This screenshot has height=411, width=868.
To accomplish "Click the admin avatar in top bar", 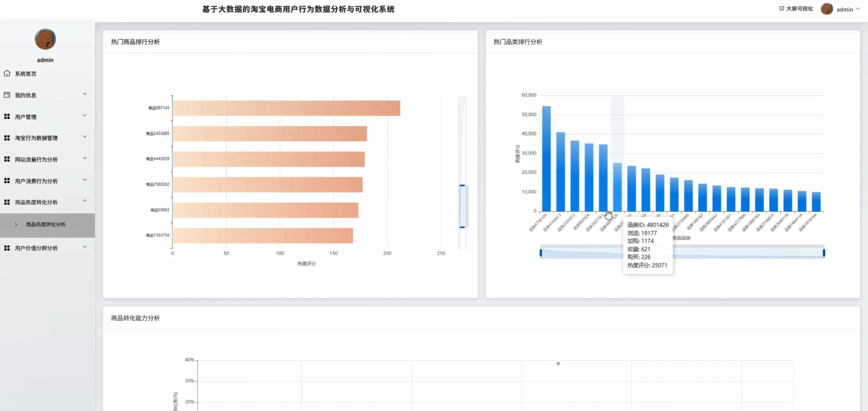I will click(827, 9).
